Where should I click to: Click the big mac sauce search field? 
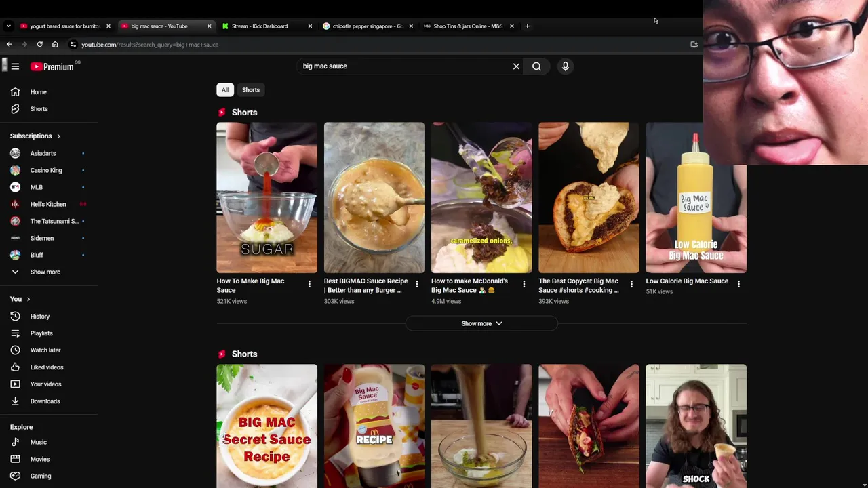tap(403, 66)
